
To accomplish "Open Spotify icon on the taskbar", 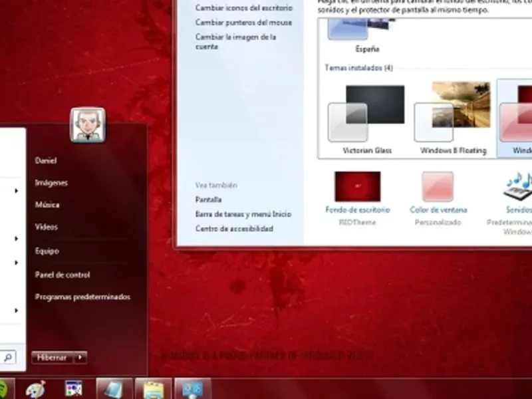I will tap(3, 389).
